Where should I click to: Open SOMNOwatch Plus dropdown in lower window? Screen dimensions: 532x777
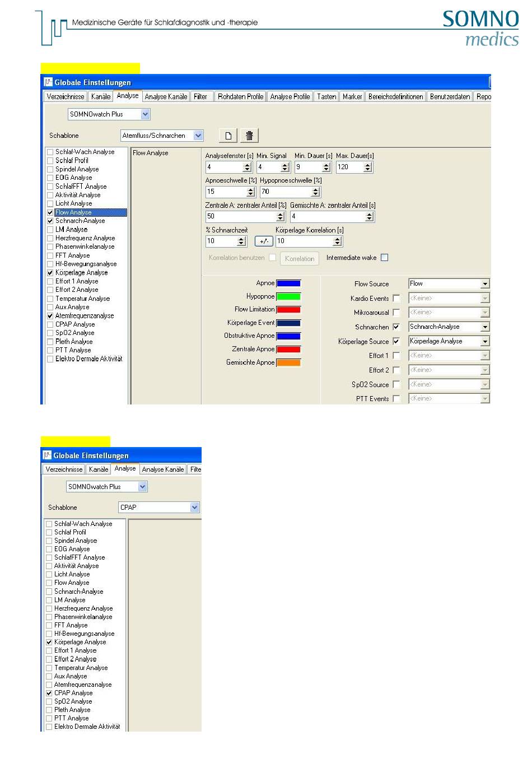(x=143, y=487)
